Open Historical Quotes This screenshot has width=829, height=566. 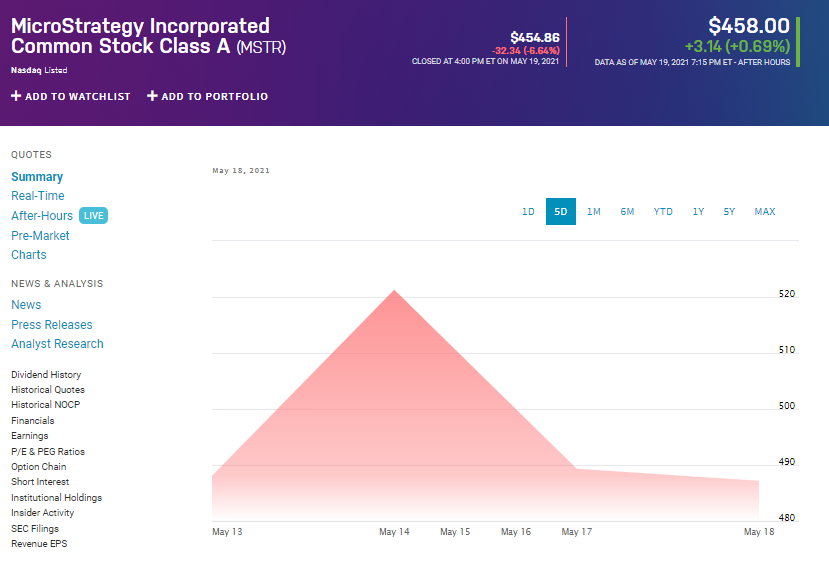click(x=48, y=389)
